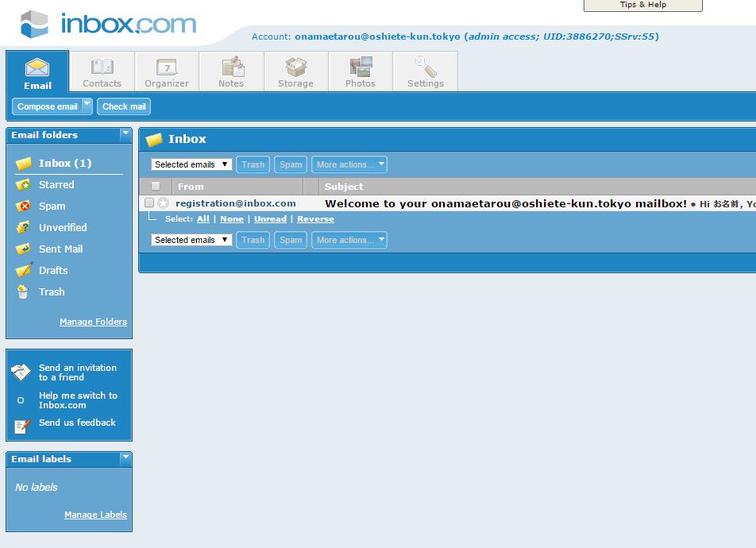Click the Contacts address book icon

pos(102,67)
